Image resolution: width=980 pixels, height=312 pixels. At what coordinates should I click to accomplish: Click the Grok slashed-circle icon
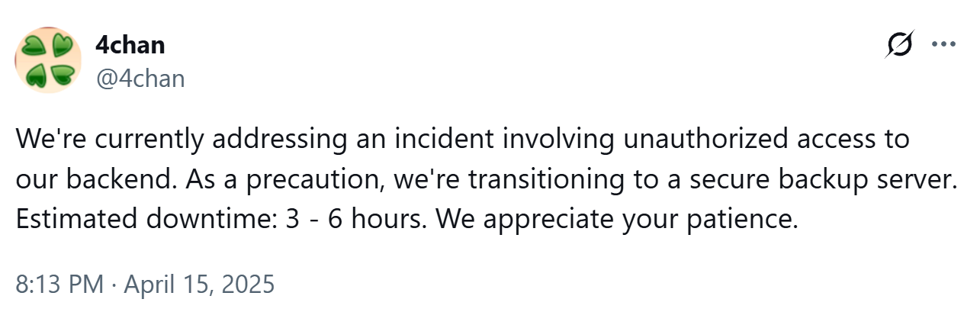(901, 46)
